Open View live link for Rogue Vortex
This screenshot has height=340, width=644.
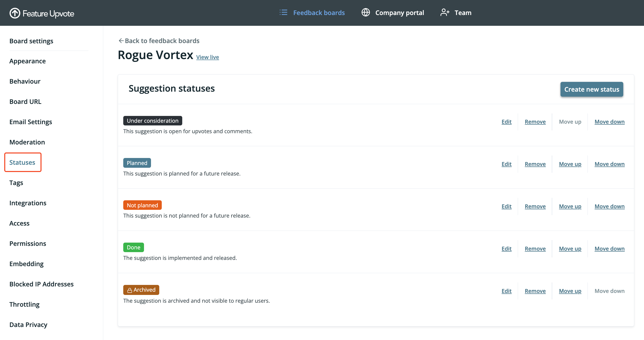coord(207,57)
